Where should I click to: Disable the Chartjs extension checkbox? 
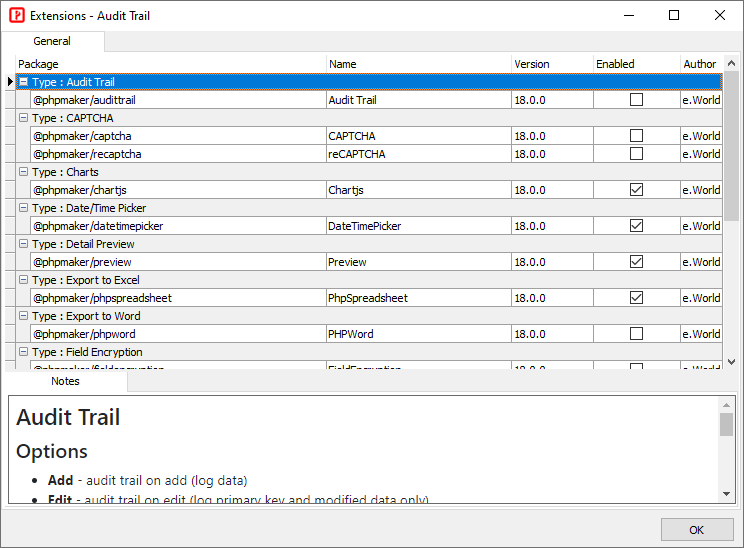[x=636, y=190]
